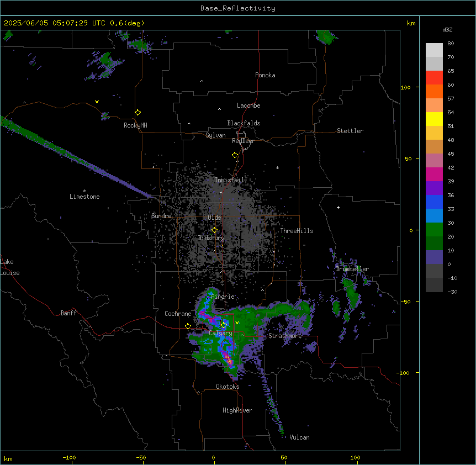
Task: Click the light orange 54–57 dBZ swatch
Action: [x=434, y=105]
